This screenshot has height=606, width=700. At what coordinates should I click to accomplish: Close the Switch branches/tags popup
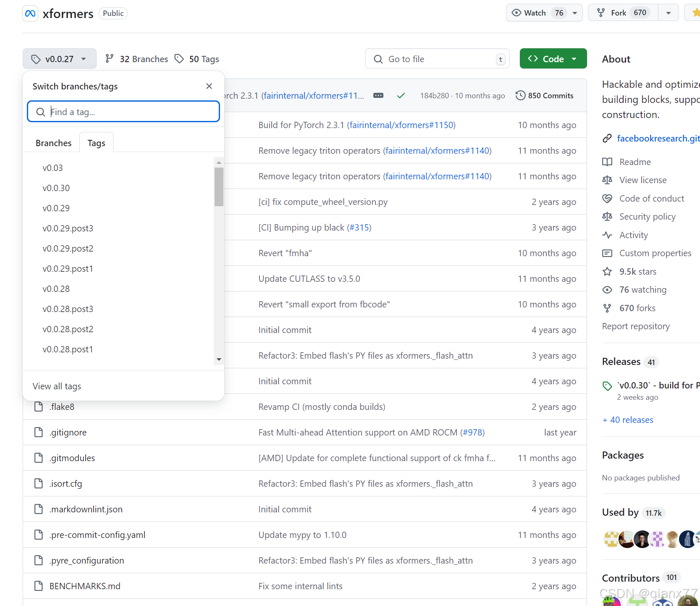[209, 86]
